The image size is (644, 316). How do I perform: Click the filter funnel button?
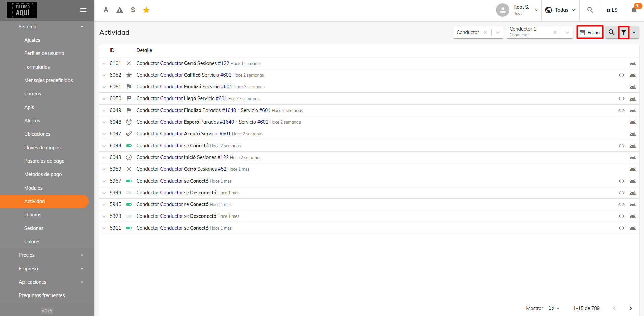pos(624,32)
